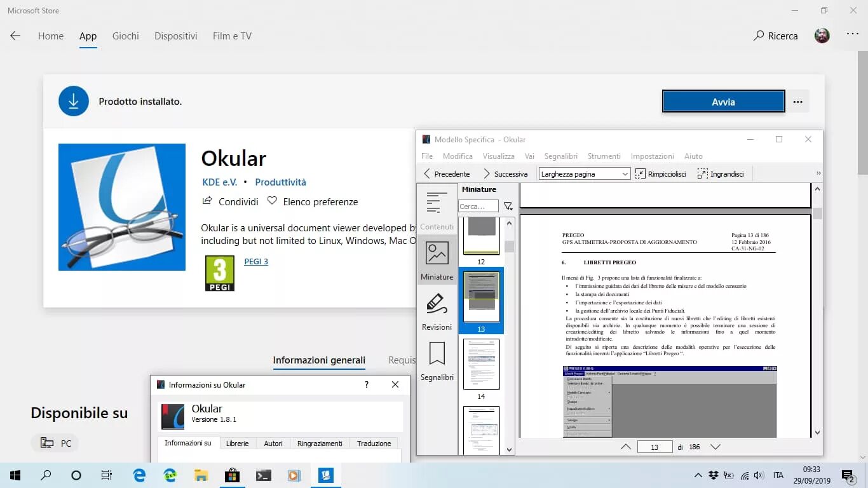The height and width of the screenshot is (488, 868).
Task: Click the Okular document vertical scrollbar handle
Action: pyautogui.click(x=817, y=213)
